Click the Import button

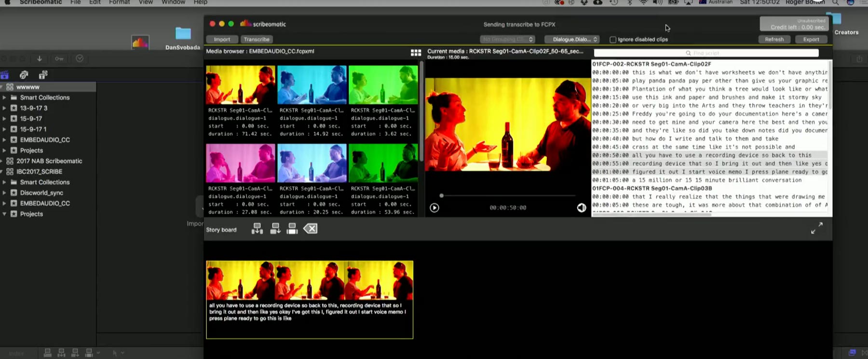(222, 39)
